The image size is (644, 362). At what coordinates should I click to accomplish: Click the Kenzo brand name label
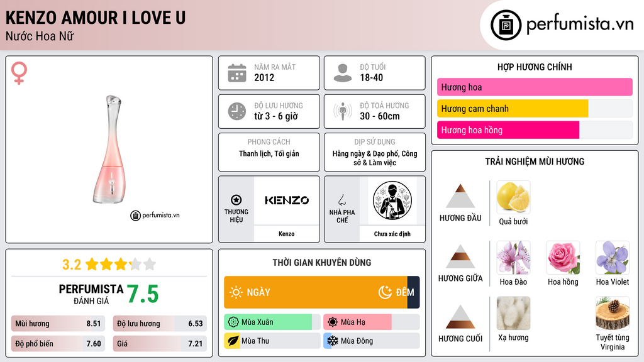286,234
